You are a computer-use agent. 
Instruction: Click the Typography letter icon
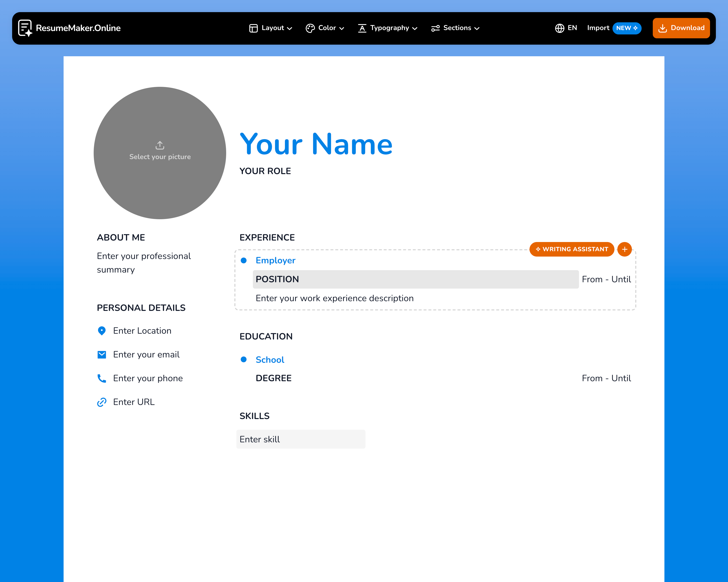tap(362, 28)
